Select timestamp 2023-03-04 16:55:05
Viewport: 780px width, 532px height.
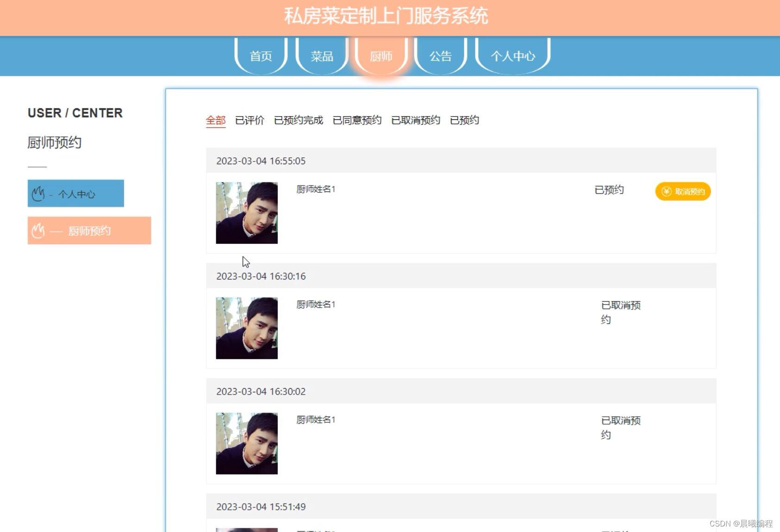pyautogui.click(x=261, y=161)
